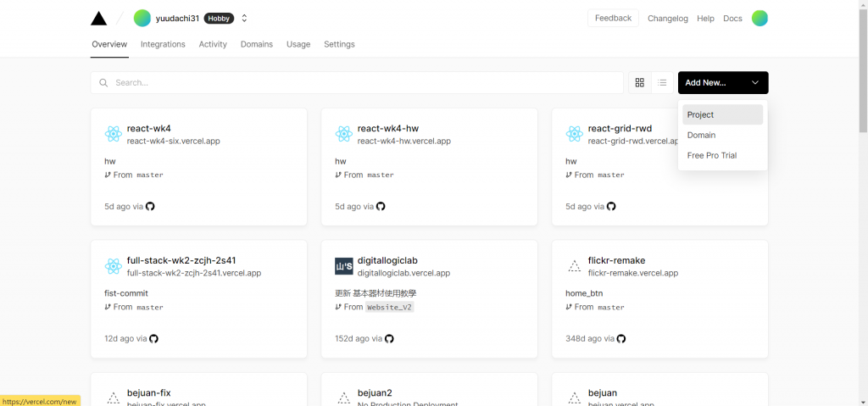The image size is (868, 406).
Task: Click the user avatar at top right
Action: point(759,19)
